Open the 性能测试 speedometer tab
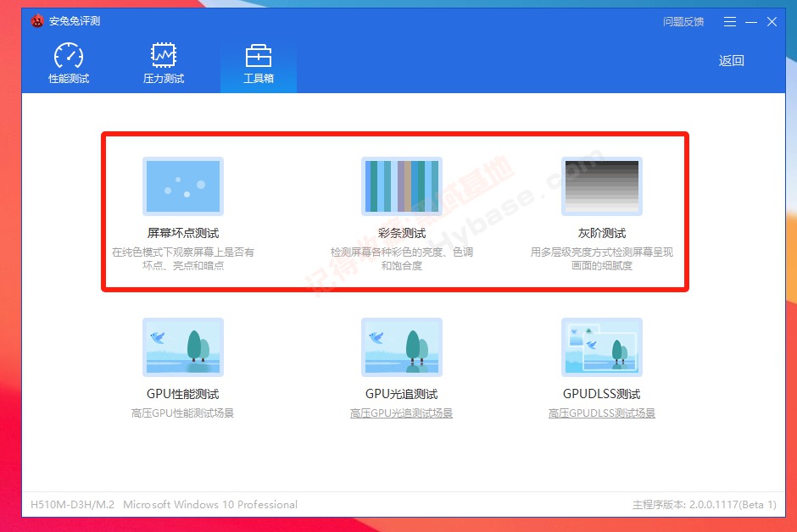This screenshot has height=532, width=797. (x=69, y=64)
